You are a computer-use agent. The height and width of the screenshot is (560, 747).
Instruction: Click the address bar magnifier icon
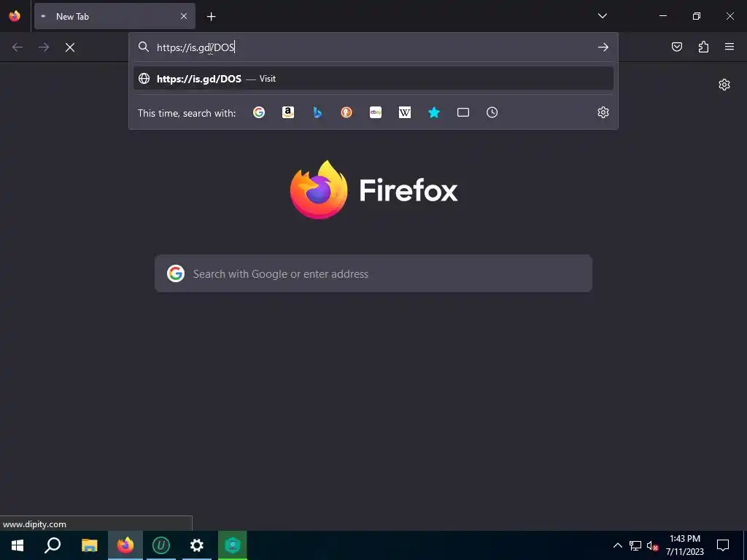click(144, 47)
